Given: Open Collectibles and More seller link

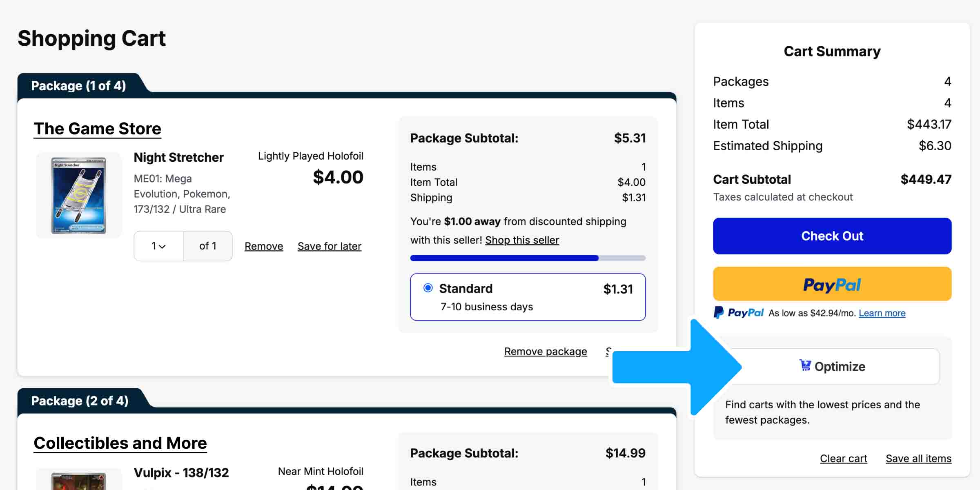Looking at the screenshot, I should pyautogui.click(x=120, y=443).
